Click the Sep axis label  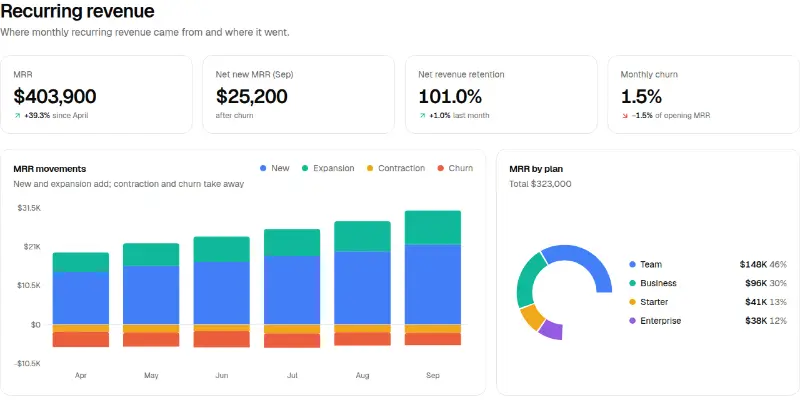point(433,375)
